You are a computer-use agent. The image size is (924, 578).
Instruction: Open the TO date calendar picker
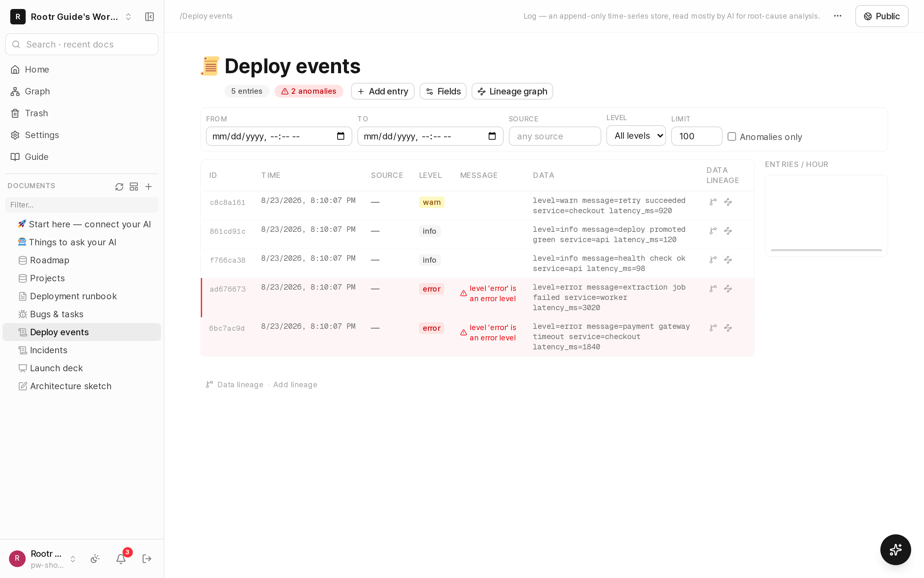492,136
